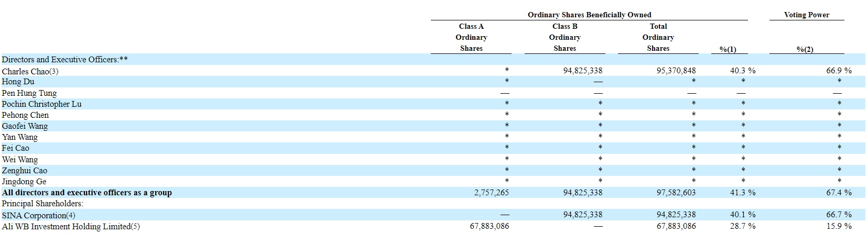
Task: Select Charles Chao's Total Ordinary Shares value 95,370,848
Action: (676, 71)
